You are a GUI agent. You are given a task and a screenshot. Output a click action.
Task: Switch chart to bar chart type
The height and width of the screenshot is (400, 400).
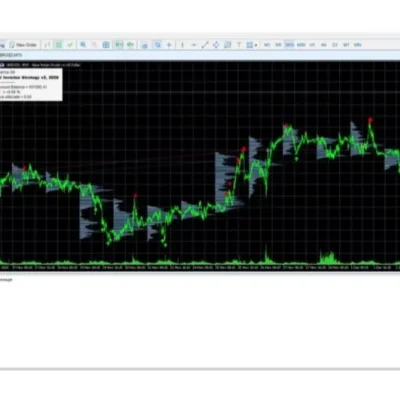[48, 45]
